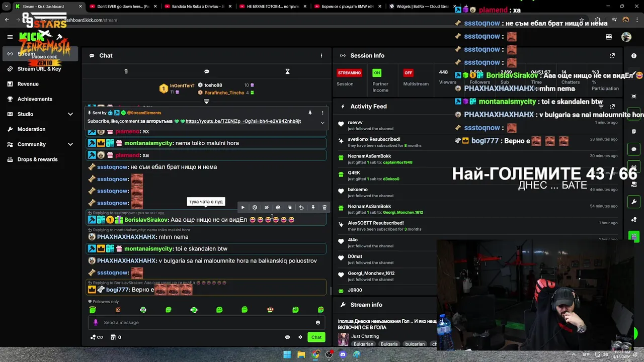Open the youtu.be link in pinned message
Screen dimensions: 644x362
243,121
